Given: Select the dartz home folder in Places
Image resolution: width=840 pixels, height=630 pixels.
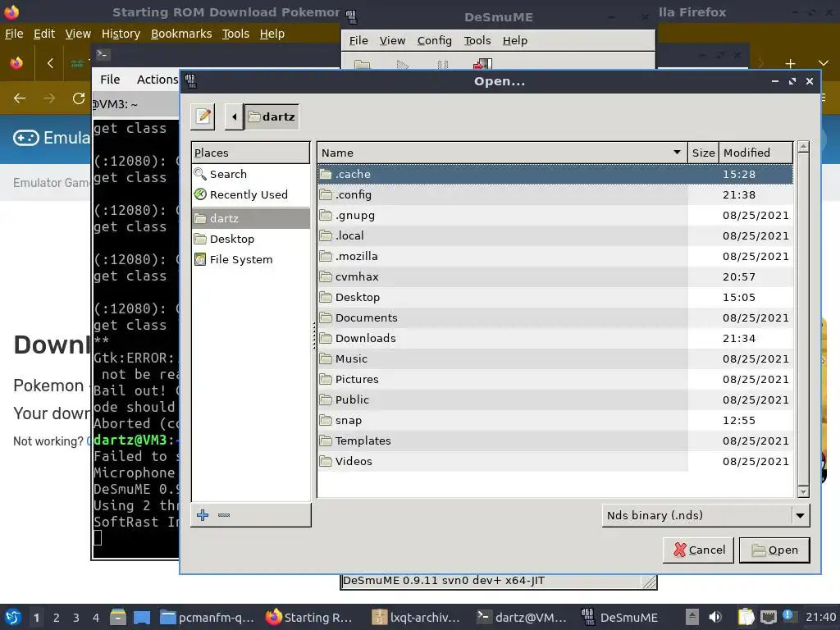Looking at the screenshot, I should tap(251, 218).
